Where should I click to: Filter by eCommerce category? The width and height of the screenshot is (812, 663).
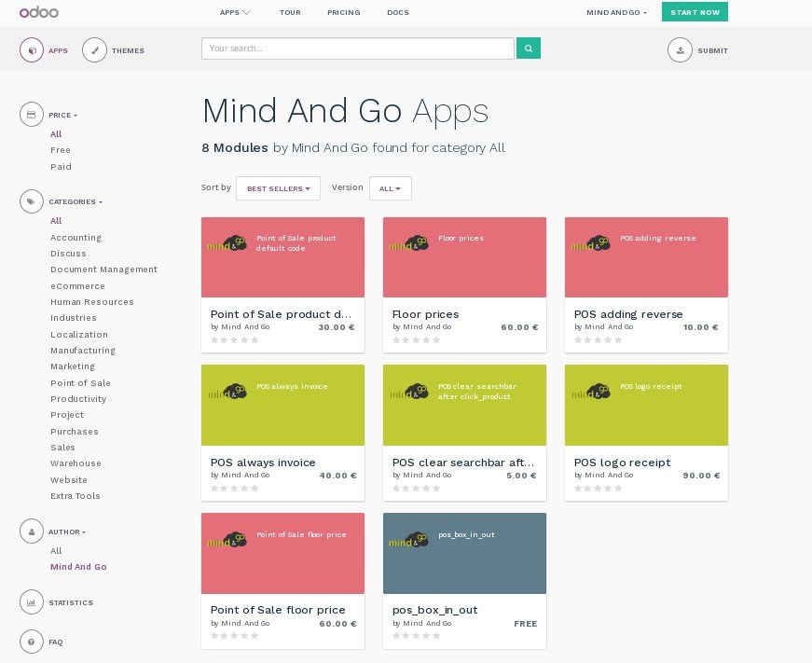(x=77, y=286)
